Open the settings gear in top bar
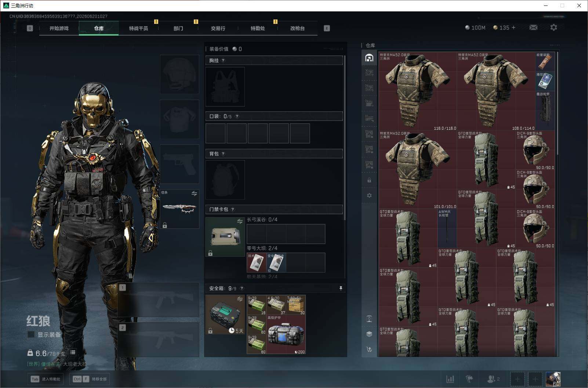588x388 pixels. pos(553,28)
